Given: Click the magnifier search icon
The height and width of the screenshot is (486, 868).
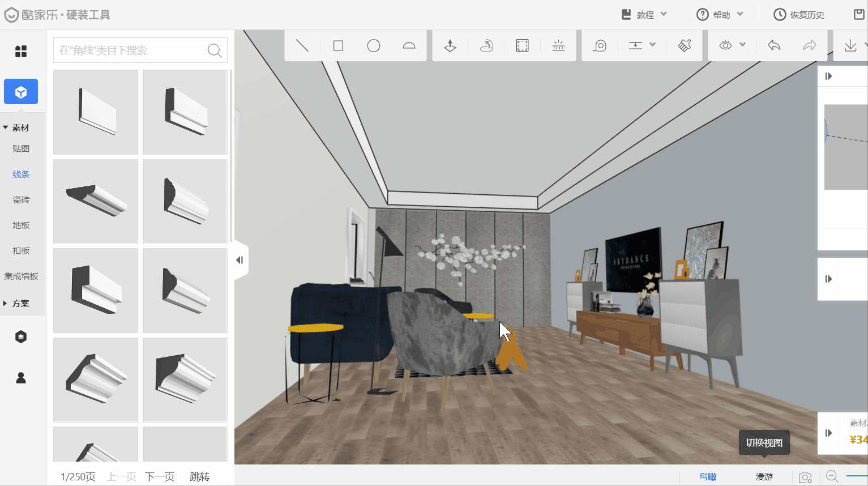Looking at the screenshot, I should (215, 50).
